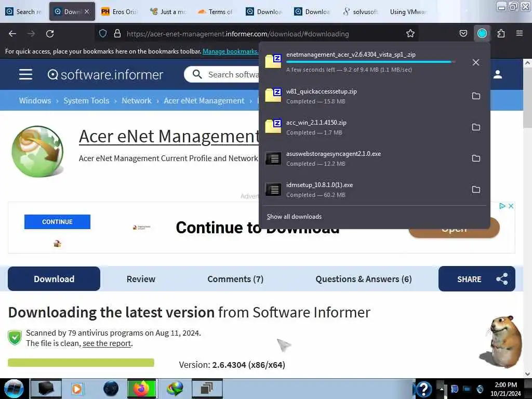
Task: Click the blue CONTINUE ad button
Action: (57, 221)
